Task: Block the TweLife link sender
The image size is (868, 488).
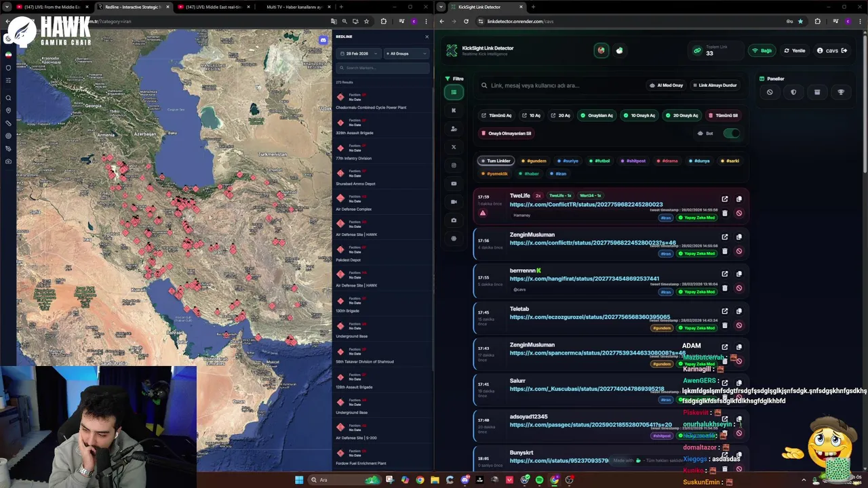Action: coord(739,213)
